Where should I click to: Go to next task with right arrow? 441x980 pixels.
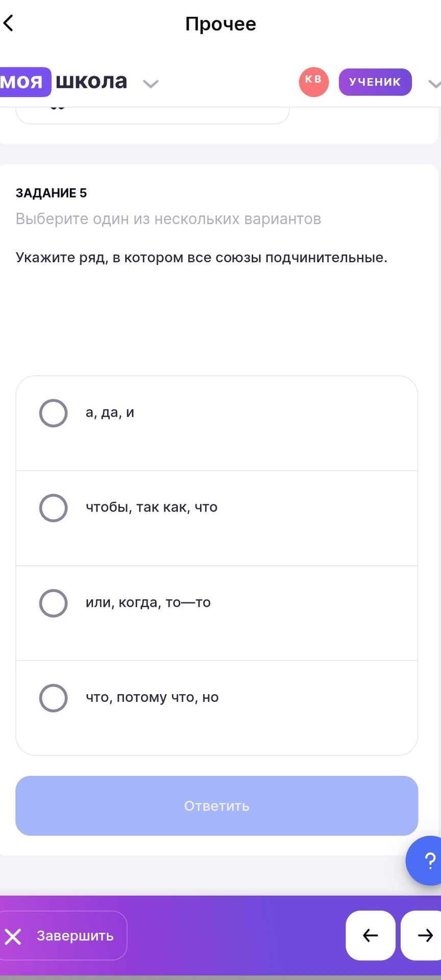pyautogui.click(x=422, y=936)
